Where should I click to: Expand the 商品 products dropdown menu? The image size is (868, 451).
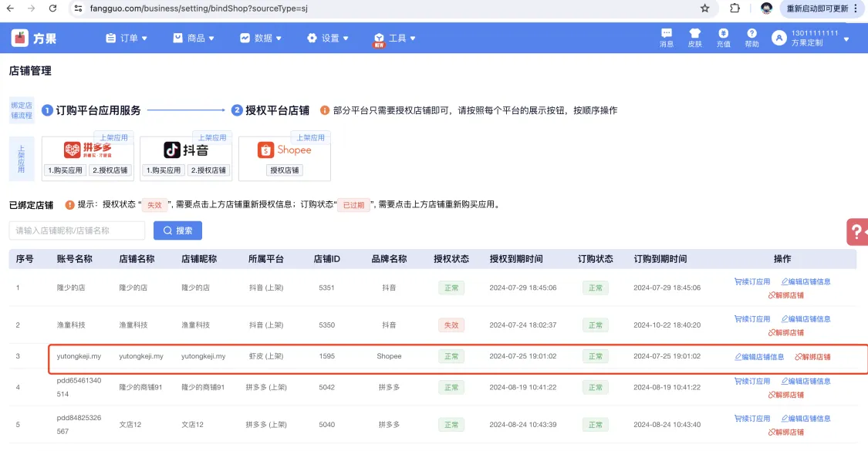(x=193, y=38)
